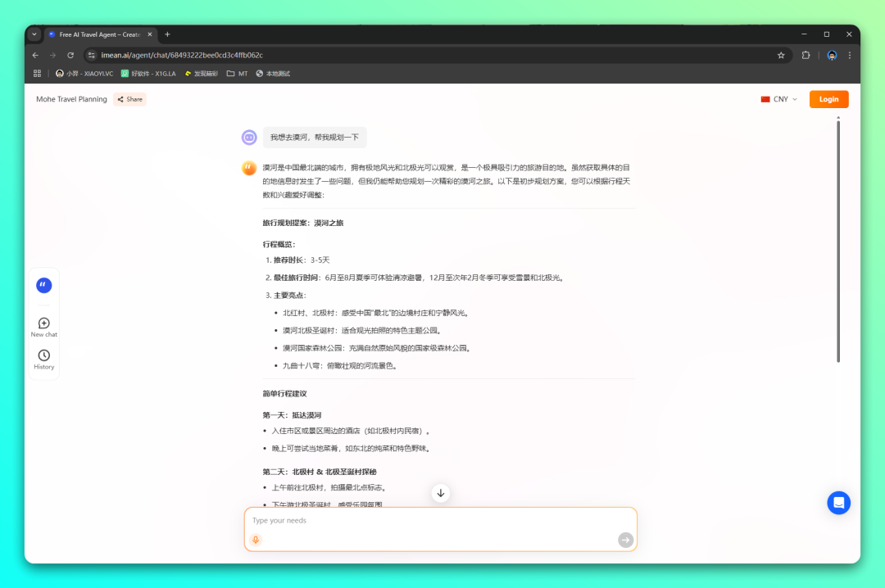Open the browser extensions puzzle icon

806,55
